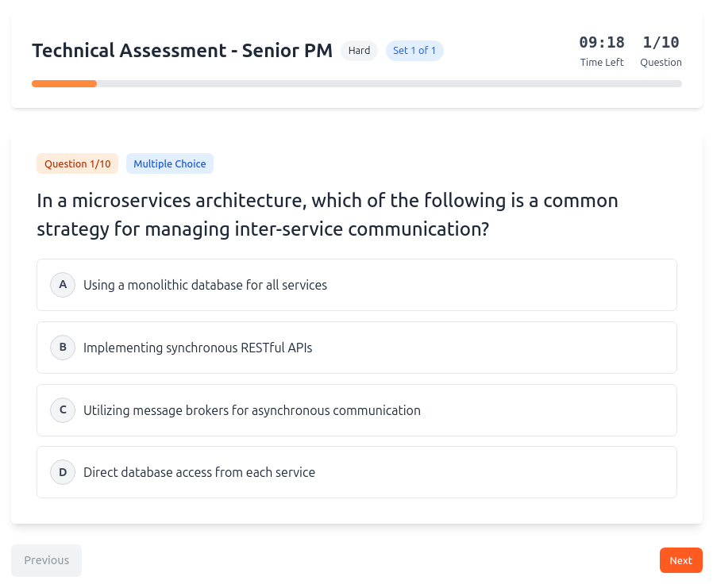Click the question text about microservices
This screenshot has height=588, width=713.
(327, 214)
